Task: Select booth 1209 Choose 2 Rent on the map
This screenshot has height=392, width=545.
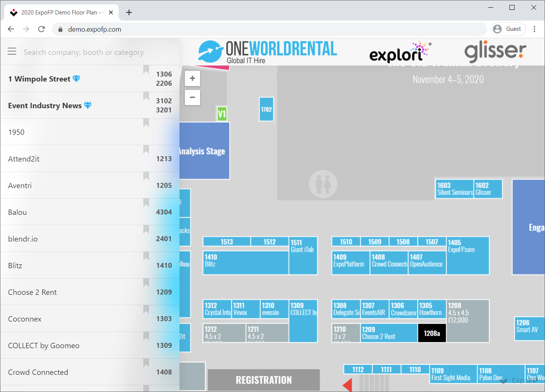Action: (x=389, y=333)
